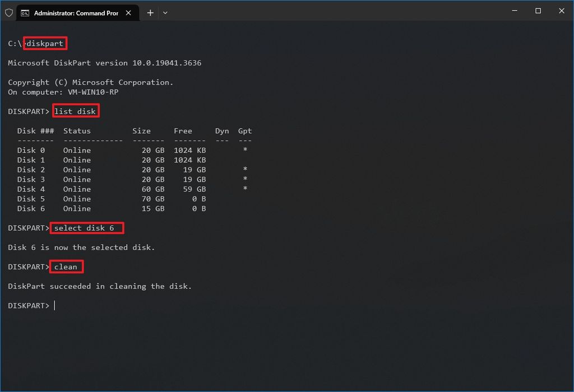Click the highlighted list disk command
The width and height of the screenshot is (574, 392).
(76, 111)
